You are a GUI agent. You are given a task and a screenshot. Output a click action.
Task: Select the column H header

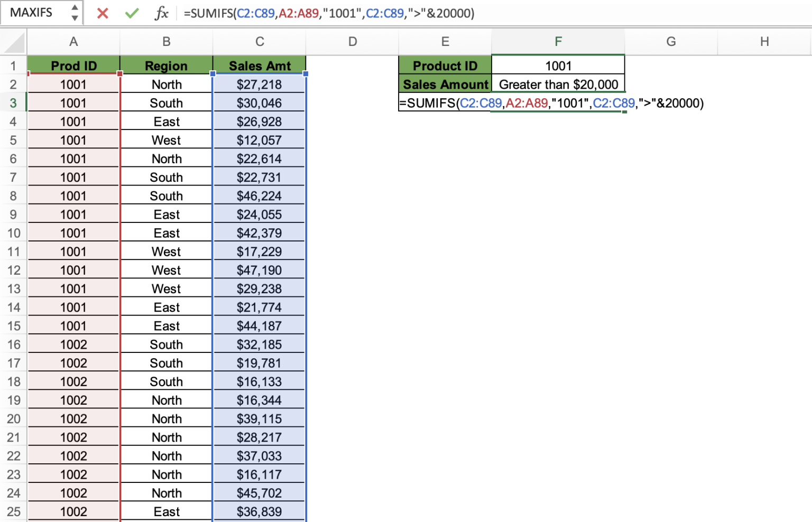click(x=764, y=41)
